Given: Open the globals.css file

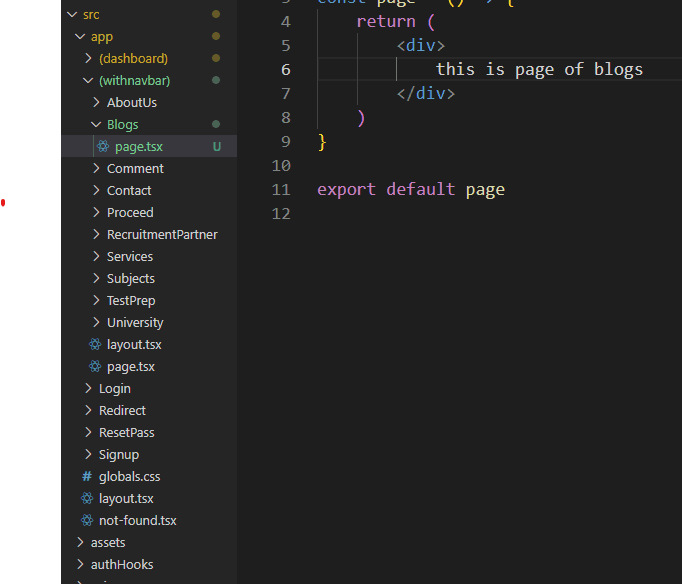Looking at the screenshot, I should (x=130, y=477).
